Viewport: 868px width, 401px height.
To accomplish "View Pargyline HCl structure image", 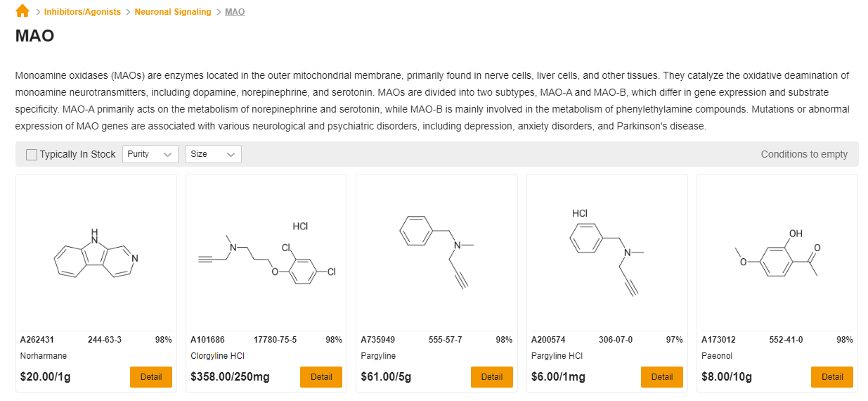I will pyautogui.click(x=607, y=252).
